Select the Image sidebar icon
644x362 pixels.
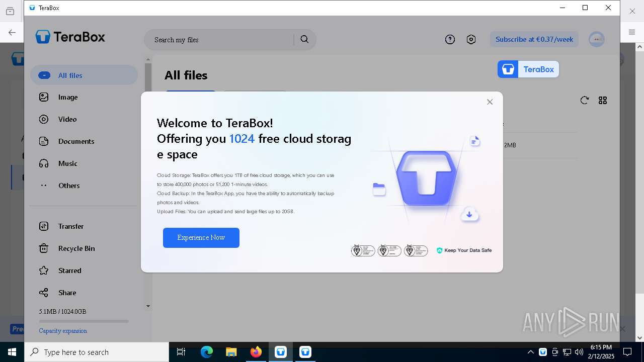coord(44,97)
